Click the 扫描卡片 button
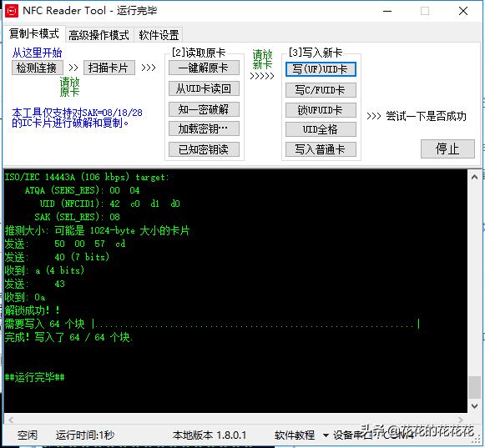This screenshot has height=448, width=485. 109,68
